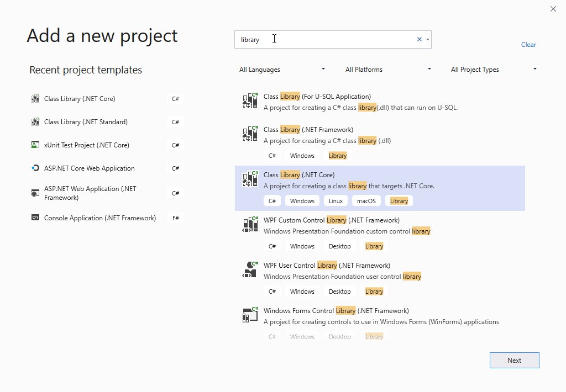Click Windows tag under Class Library (.NET Framework)

(302, 156)
